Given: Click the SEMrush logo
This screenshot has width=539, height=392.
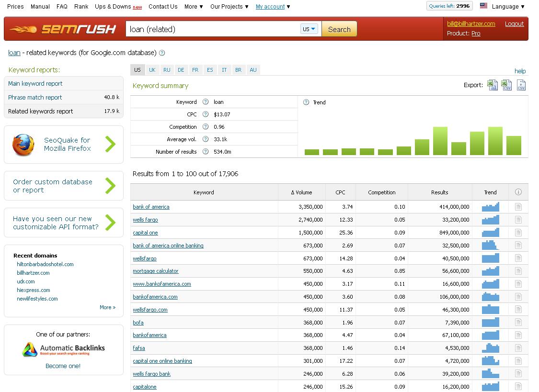Looking at the screenshot, I should pyautogui.click(x=63, y=29).
